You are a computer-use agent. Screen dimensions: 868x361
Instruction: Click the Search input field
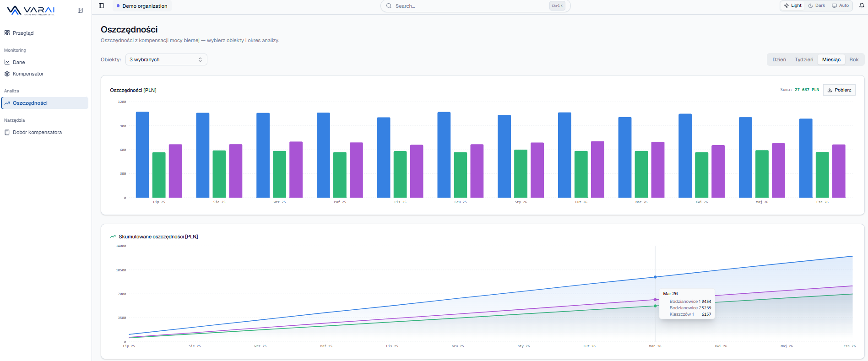(x=475, y=6)
